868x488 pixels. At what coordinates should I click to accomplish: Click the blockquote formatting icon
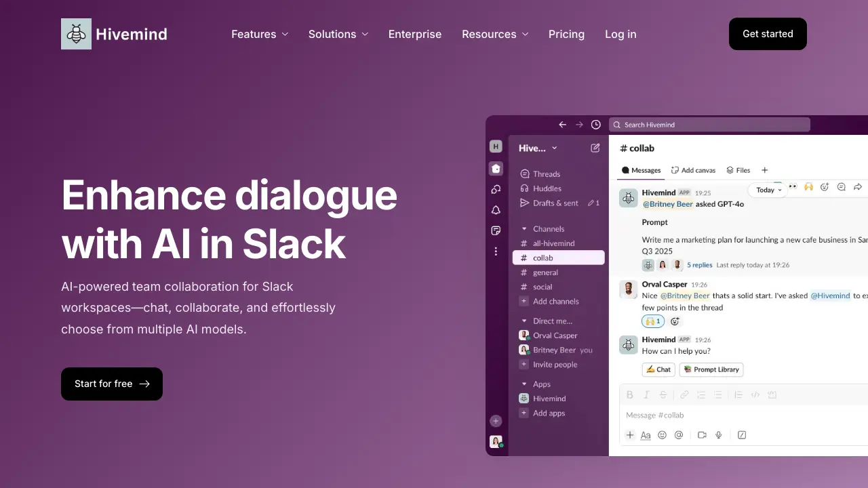point(738,394)
